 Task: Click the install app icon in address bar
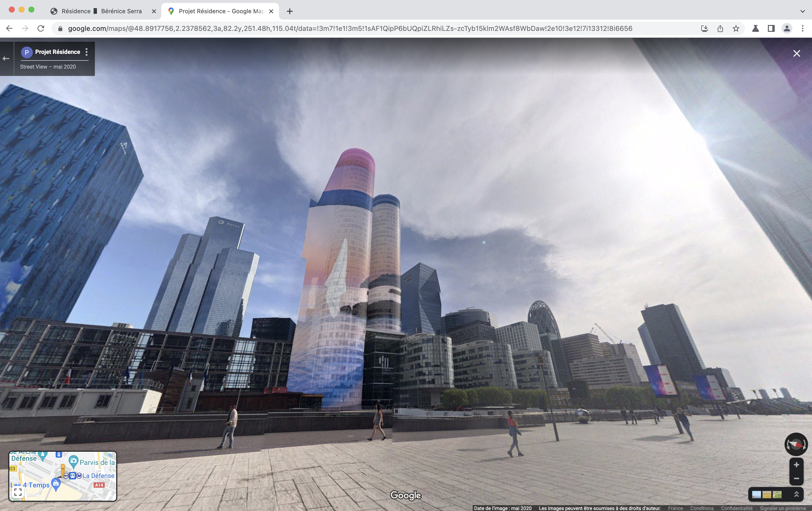704,29
